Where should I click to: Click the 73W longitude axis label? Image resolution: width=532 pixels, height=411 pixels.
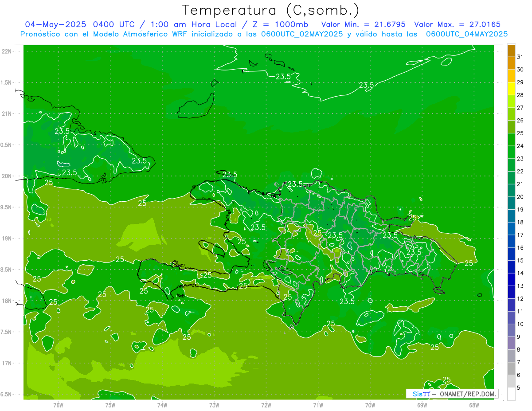pyautogui.click(x=214, y=405)
